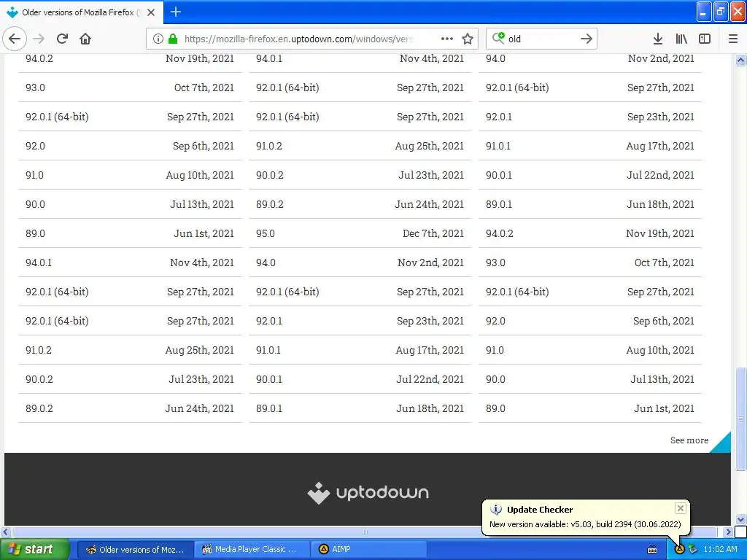Click horizontal scrollbar right arrow
Viewport: 747px width, 560px height.
[x=727, y=532]
